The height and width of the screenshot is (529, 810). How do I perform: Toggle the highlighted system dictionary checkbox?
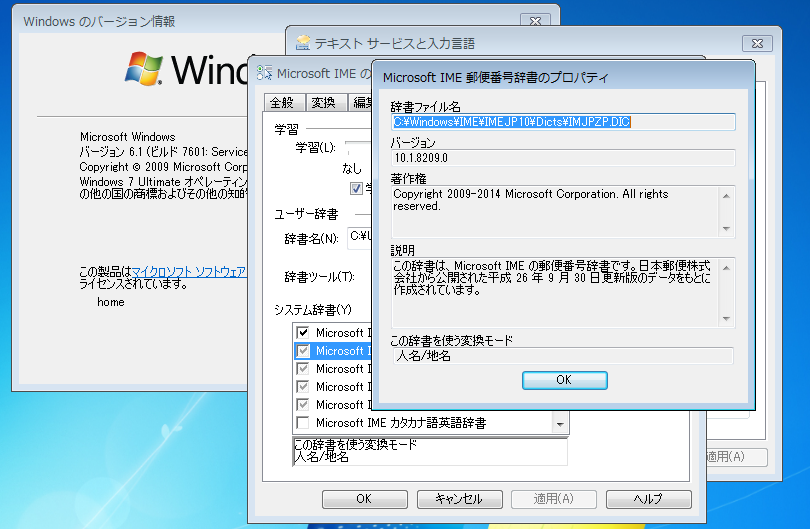click(x=303, y=351)
